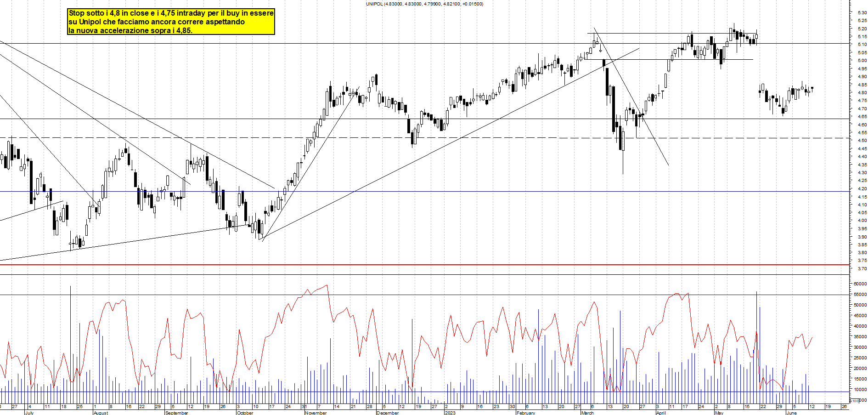The width and height of the screenshot is (868, 415).
Task: Click the September month label on time axis
Action: (x=176, y=413)
